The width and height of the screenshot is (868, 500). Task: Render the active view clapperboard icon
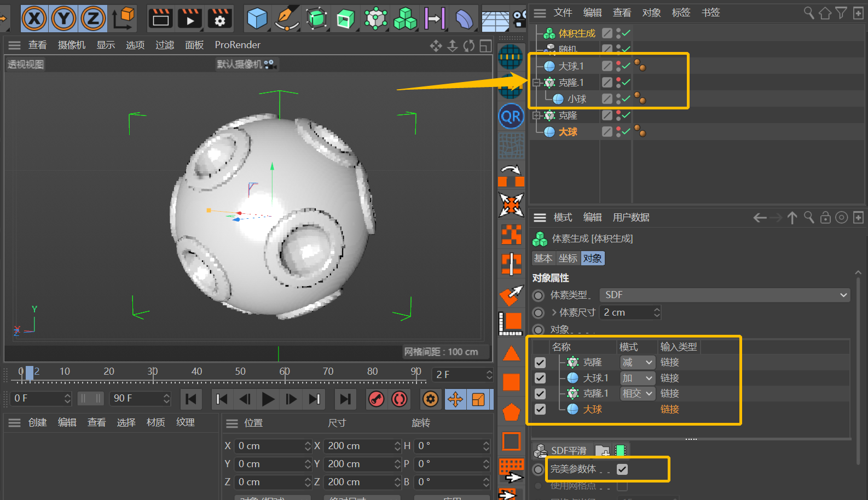coord(160,19)
